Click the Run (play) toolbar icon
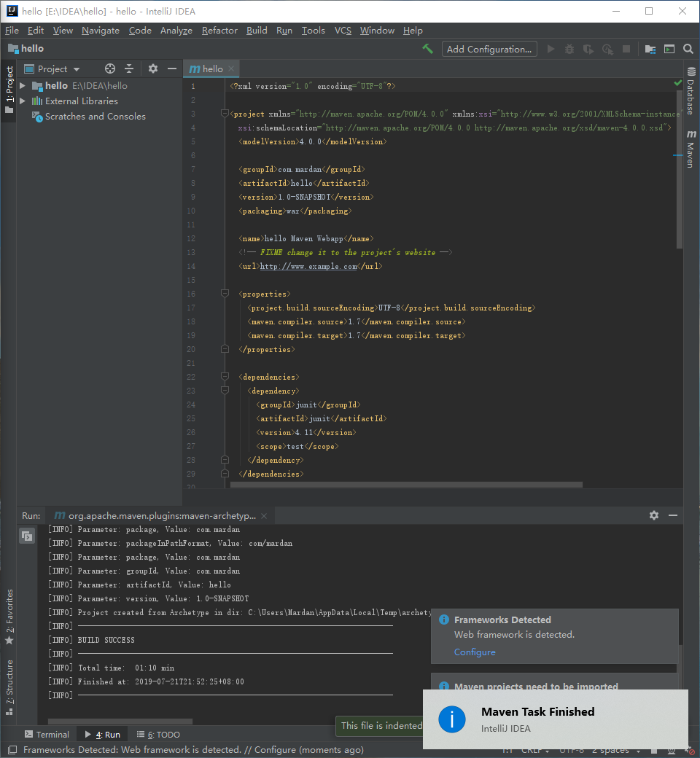This screenshot has width=700, height=758. click(x=551, y=49)
